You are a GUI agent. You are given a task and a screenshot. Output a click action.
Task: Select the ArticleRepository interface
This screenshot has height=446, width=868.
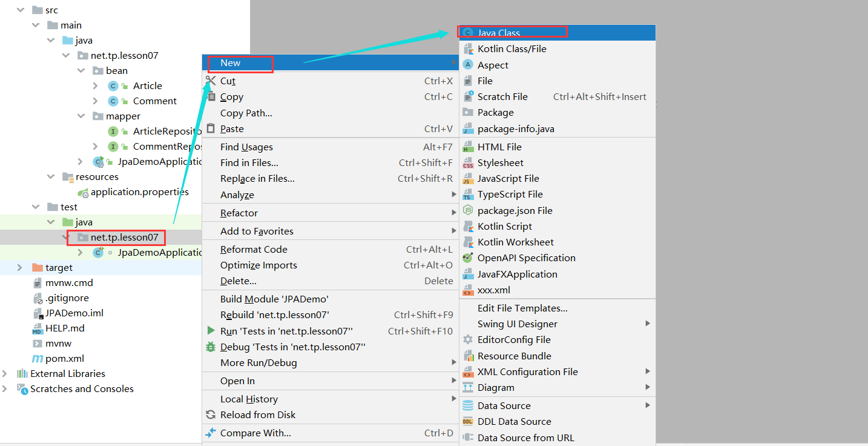click(167, 131)
